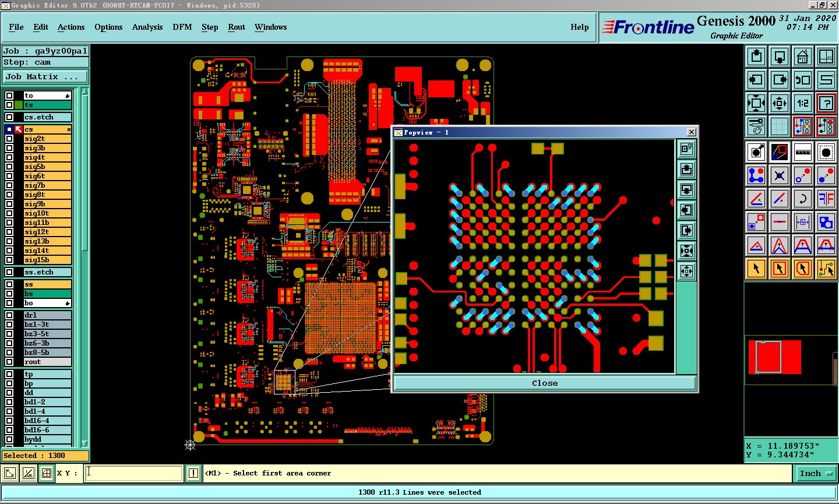
Task: Open the question mark help icon
Action: click(826, 103)
